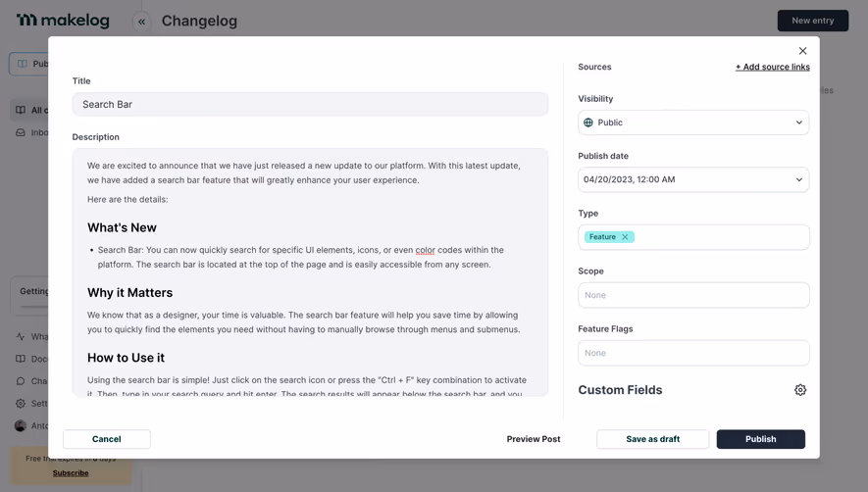Click the makelog logo
This screenshot has height=492, width=868.
point(63,21)
